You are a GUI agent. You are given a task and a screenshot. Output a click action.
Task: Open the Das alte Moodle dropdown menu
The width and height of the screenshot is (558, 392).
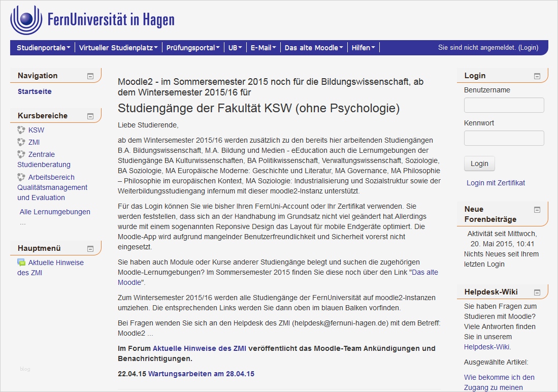[313, 48]
